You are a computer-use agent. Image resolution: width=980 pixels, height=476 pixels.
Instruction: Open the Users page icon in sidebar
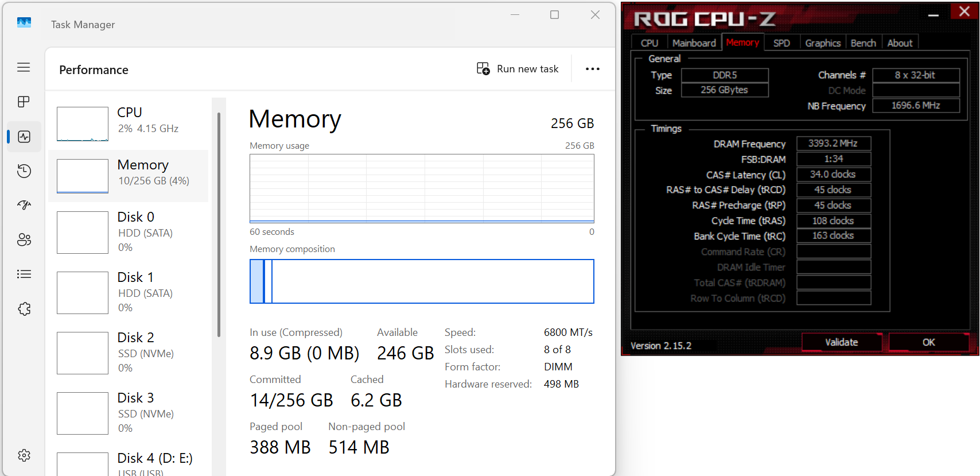click(24, 239)
